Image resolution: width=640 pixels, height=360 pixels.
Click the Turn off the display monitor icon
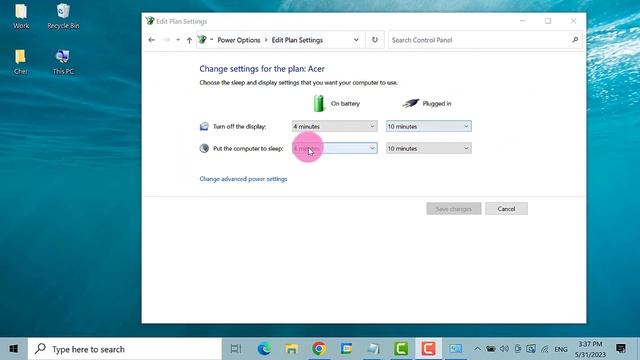204,126
